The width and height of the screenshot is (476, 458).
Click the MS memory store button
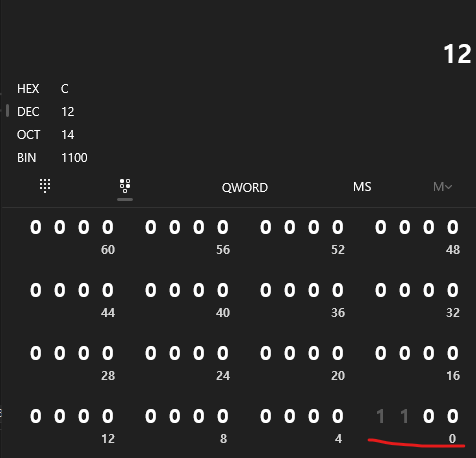point(362,187)
